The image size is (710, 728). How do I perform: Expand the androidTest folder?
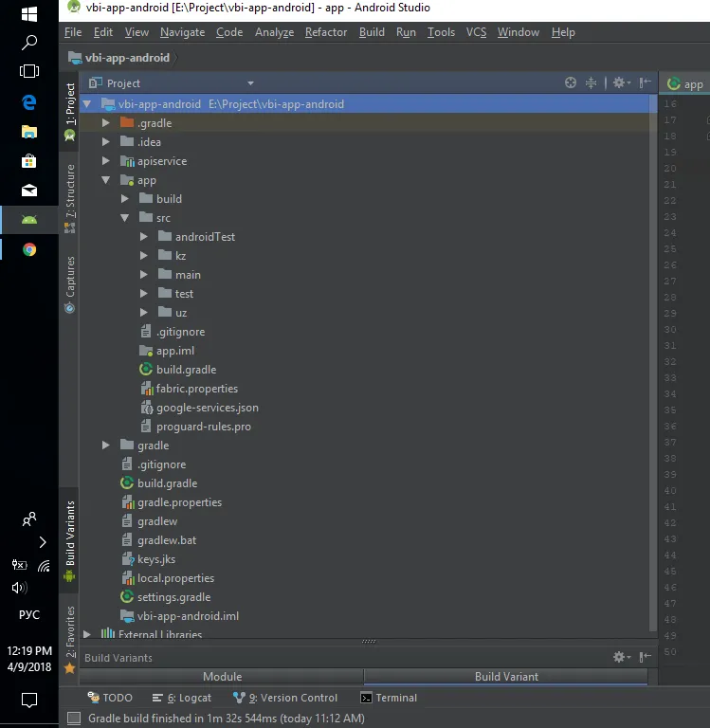(x=144, y=237)
